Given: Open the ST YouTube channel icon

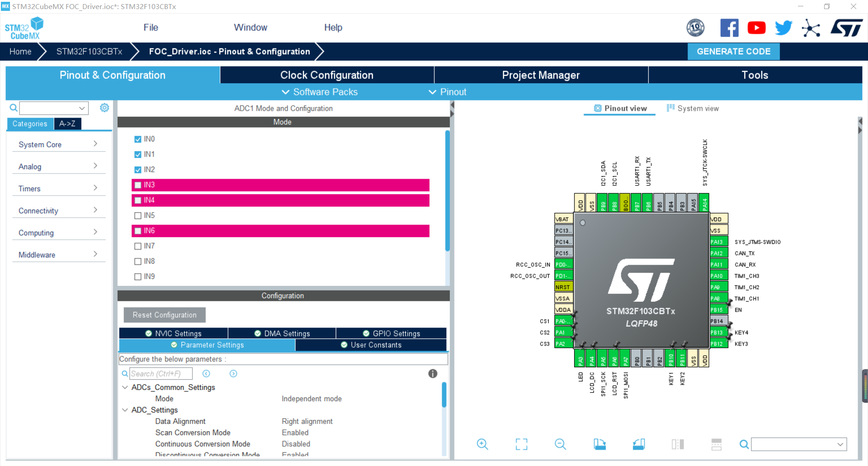Looking at the screenshot, I should pyautogui.click(x=756, y=28).
